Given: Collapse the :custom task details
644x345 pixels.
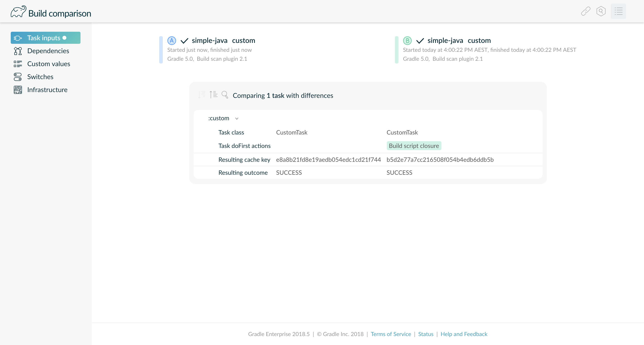Looking at the screenshot, I should click(237, 118).
